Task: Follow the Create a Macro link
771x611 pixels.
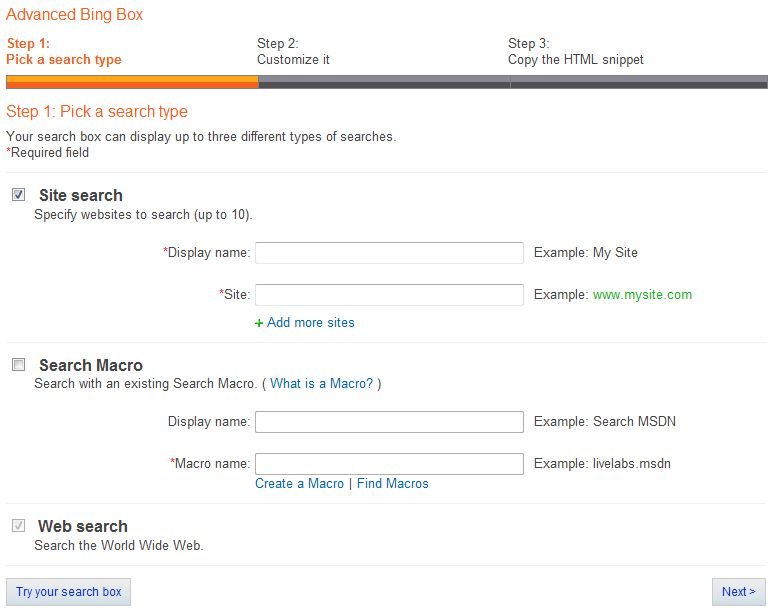Action: pyautogui.click(x=299, y=484)
